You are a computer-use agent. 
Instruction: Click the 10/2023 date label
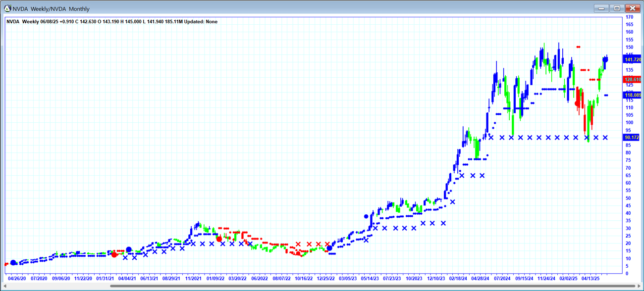click(x=414, y=279)
